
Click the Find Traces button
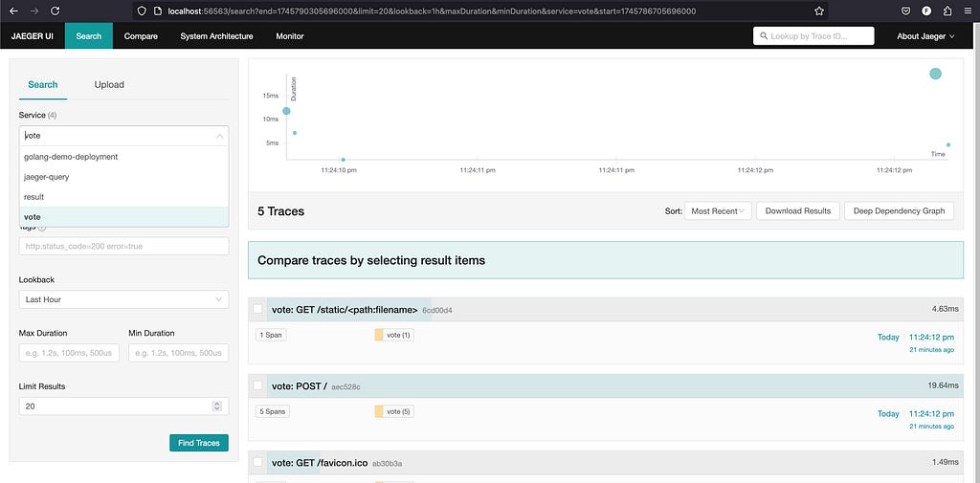[x=199, y=443]
